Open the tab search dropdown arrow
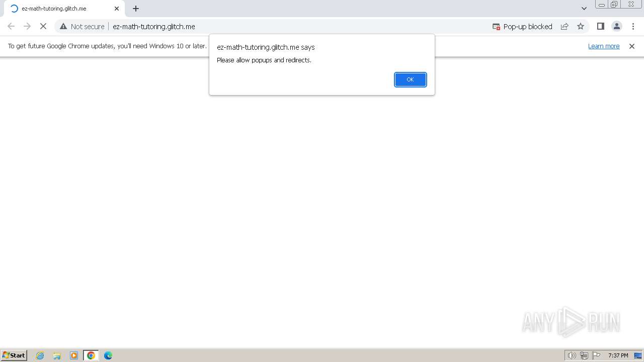The image size is (644, 362). point(584,9)
